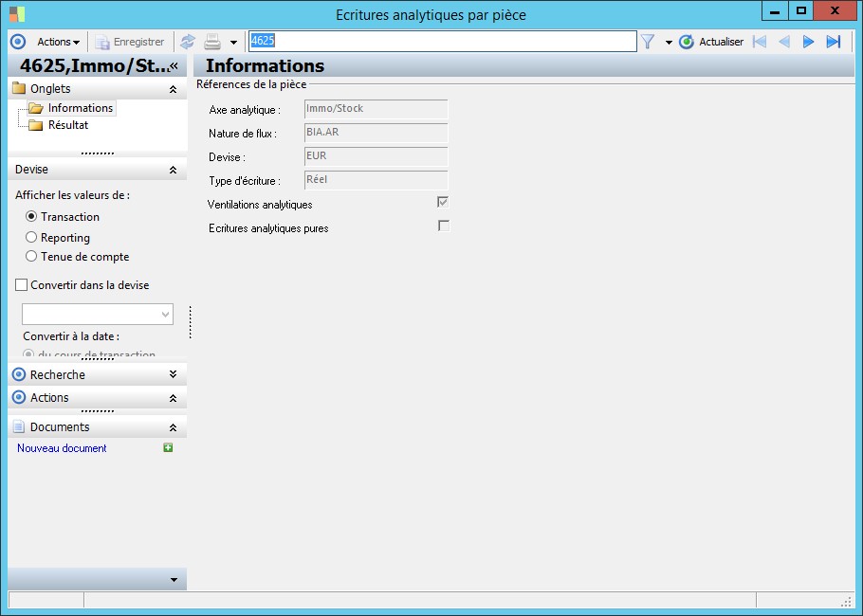Image resolution: width=863 pixels, height=616 pixels.
Task: Click the vertical dotted panel splitter handle
Action: point(191,322)
